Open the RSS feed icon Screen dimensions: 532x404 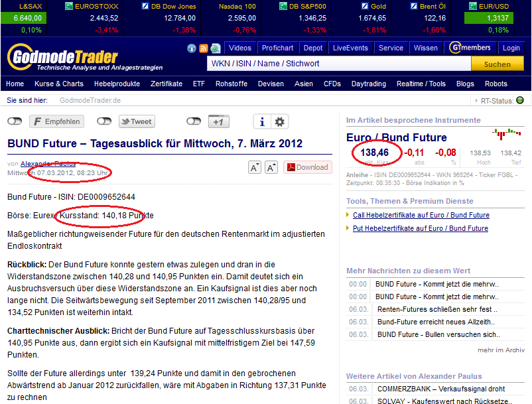click(x=203, y=48)
